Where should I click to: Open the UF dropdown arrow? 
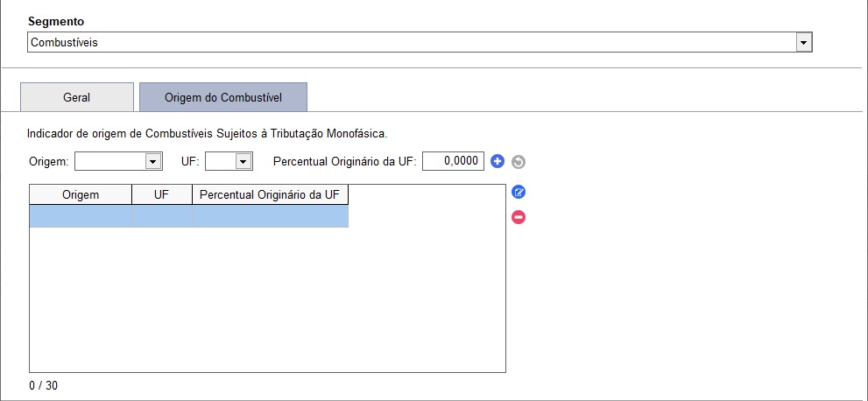243,161
